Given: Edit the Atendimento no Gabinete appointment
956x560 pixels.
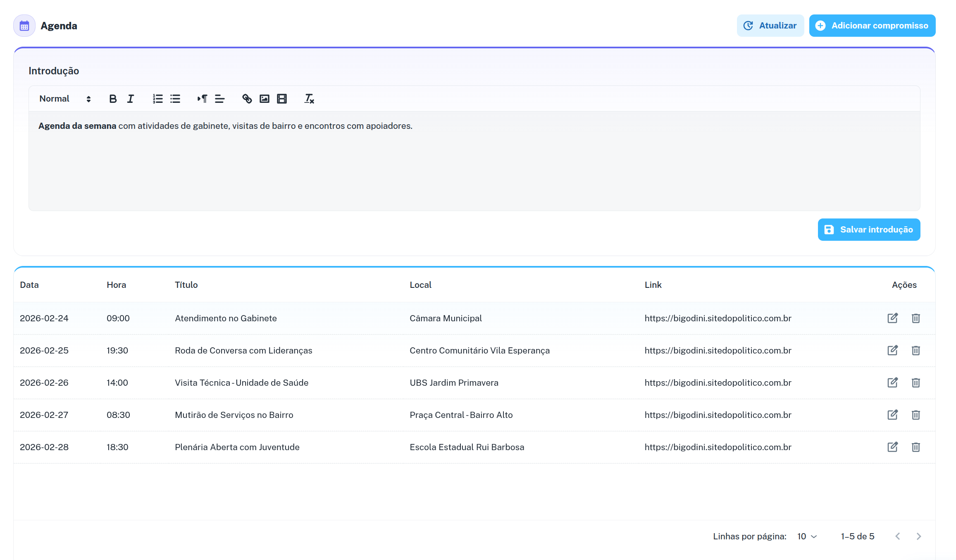Looking at the screenshot, I should point(892,318).
